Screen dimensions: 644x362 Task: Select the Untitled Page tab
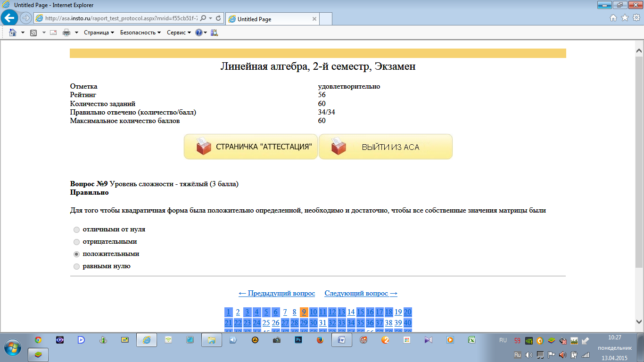pos(272,19)
